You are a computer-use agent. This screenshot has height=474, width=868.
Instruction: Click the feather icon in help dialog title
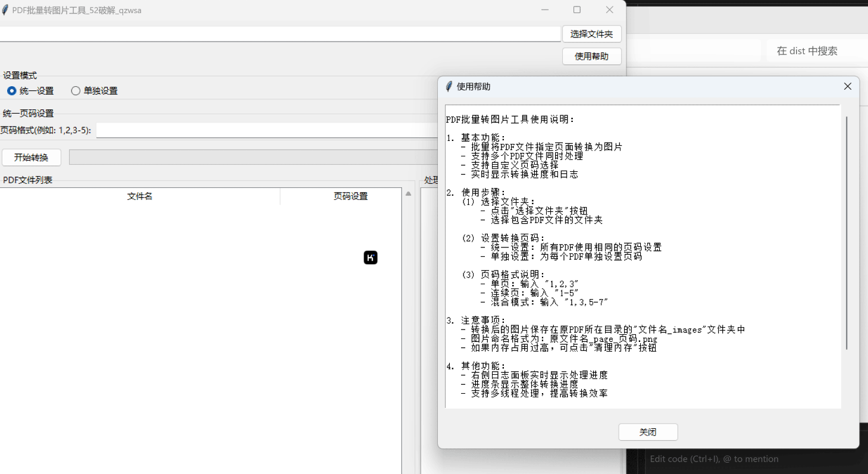(449, 86)
